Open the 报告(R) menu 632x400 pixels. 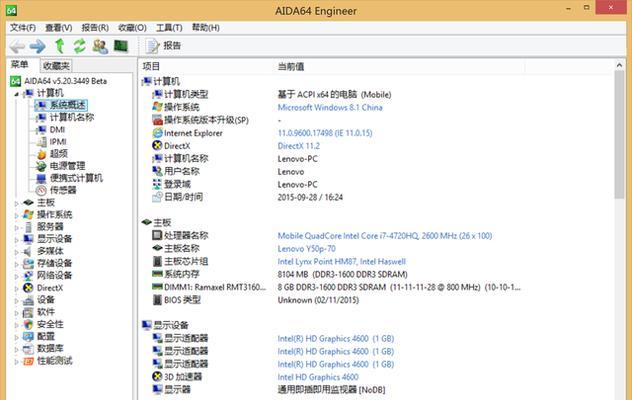[x=95, y=27]
